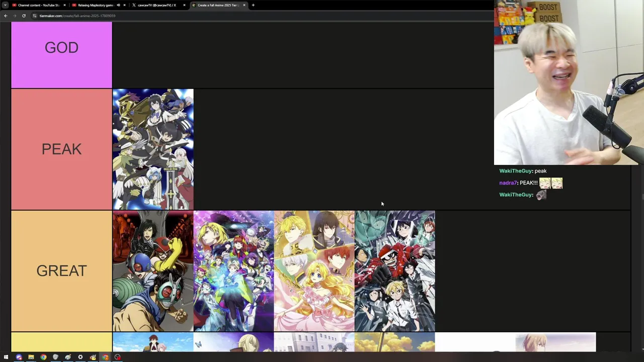Click the emote in WakiTheGuy's second message
Viewport: 644px width, 362px height.
coord(541,195)
